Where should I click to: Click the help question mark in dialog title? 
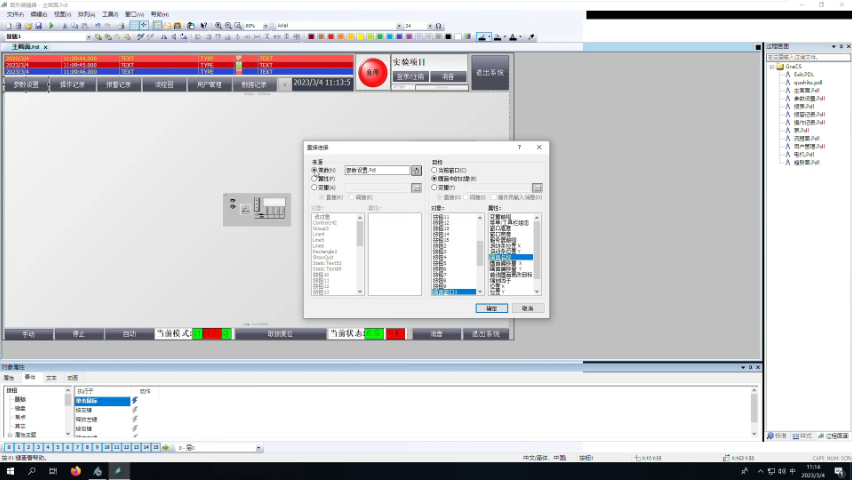[x=519, y=147]
